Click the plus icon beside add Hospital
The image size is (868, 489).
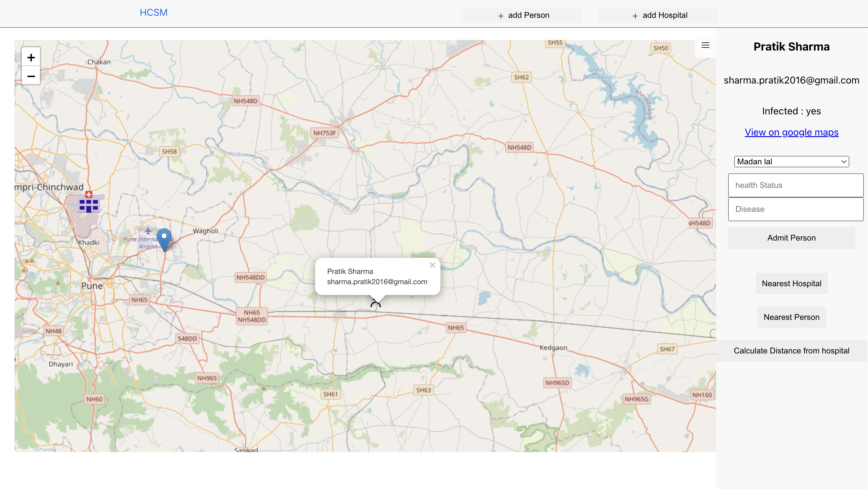point(635,16)
